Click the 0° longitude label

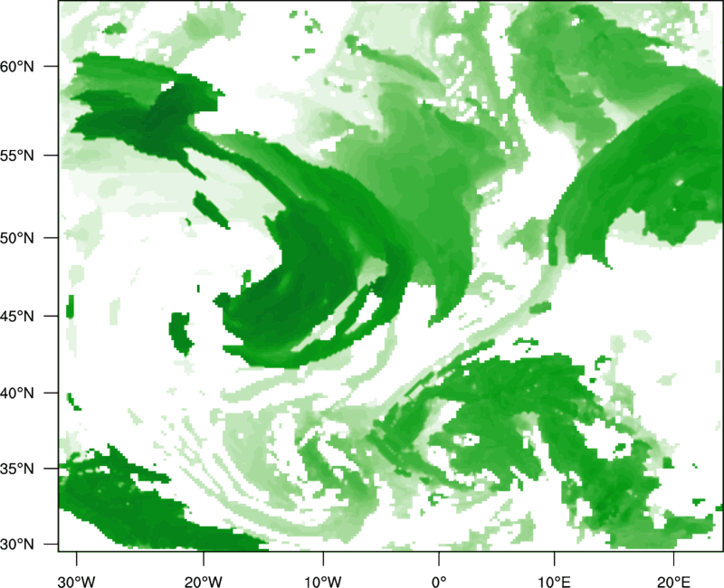[x=439, y=582]
